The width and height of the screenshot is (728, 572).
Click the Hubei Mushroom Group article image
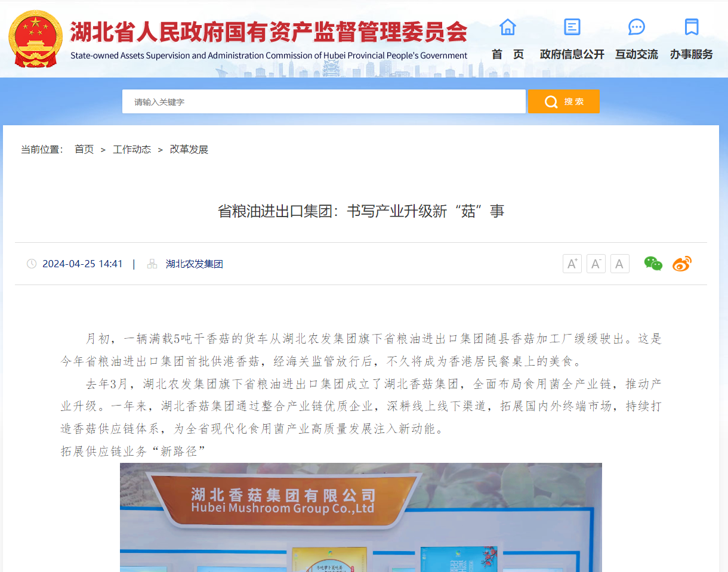[x=360, y=517]
